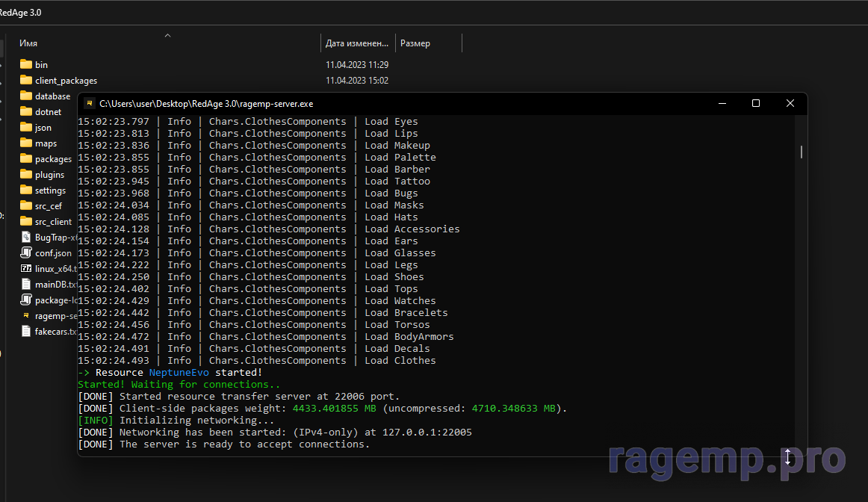Click the bin folder name
868x502 pixels.
tap(42, 65)
